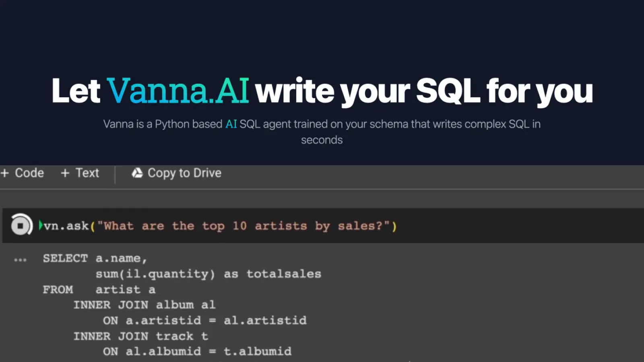Click the INNER JOIN album al line
Screen dimensions: 644x362
pyautogui.click(x=144, y=304)
